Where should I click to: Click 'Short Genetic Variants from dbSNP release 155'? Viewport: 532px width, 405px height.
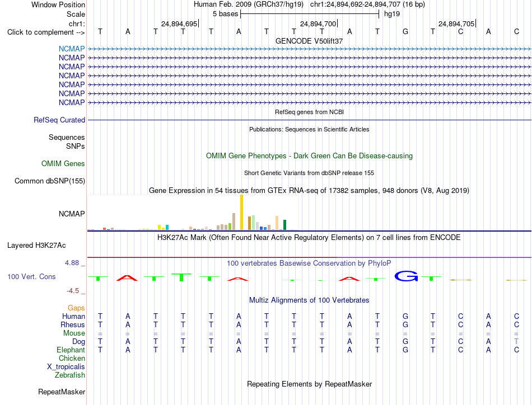309,173
